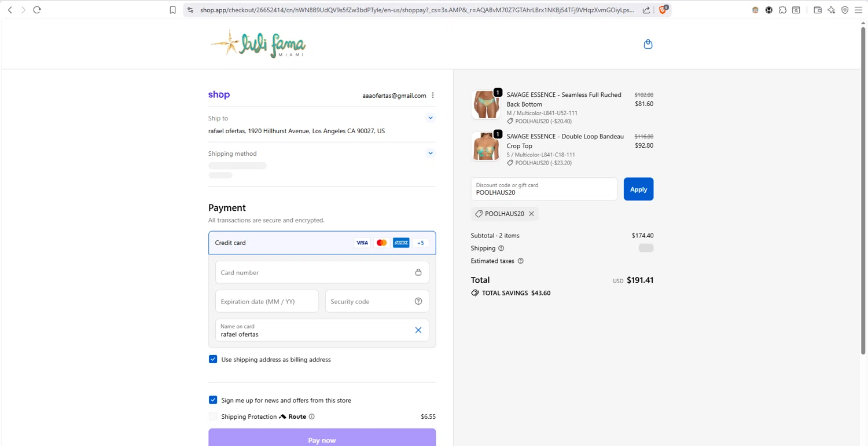Image resolution: width=868 pixels, height=446 pixels.
Task: Click the aaaofertas@gmail.com account email
Action: (394, 96)
